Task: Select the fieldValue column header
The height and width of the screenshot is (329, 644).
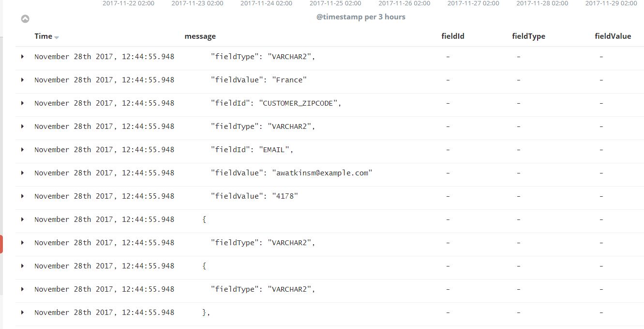Action: 613,36
